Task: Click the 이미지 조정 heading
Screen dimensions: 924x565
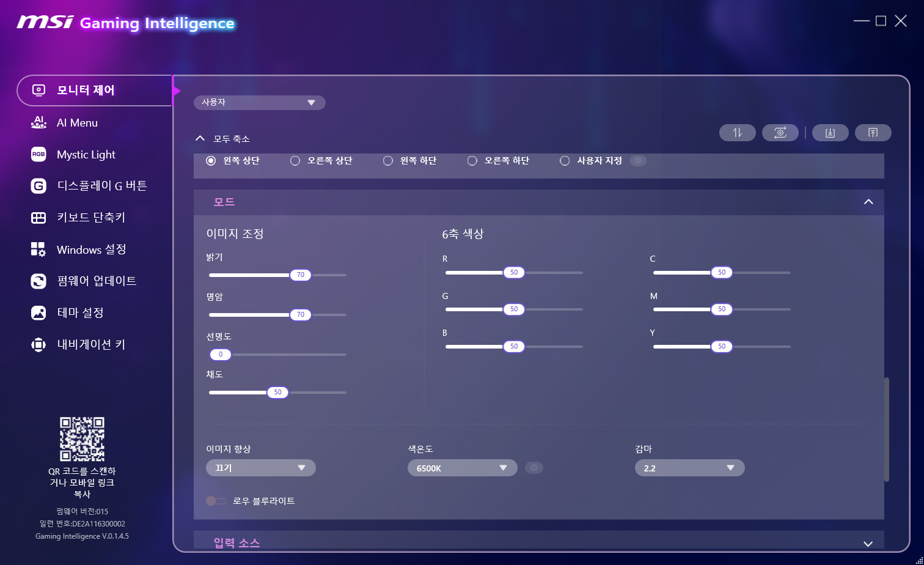Action: pos(235,234)
